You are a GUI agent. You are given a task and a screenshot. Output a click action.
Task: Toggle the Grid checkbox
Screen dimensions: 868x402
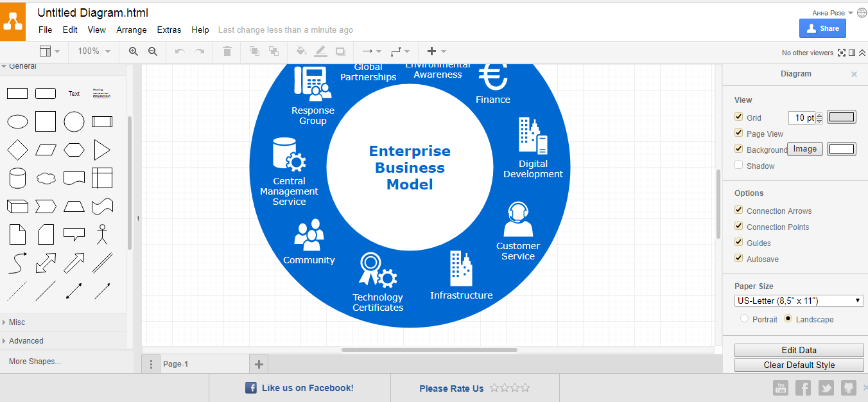click(x=739, y=117)
